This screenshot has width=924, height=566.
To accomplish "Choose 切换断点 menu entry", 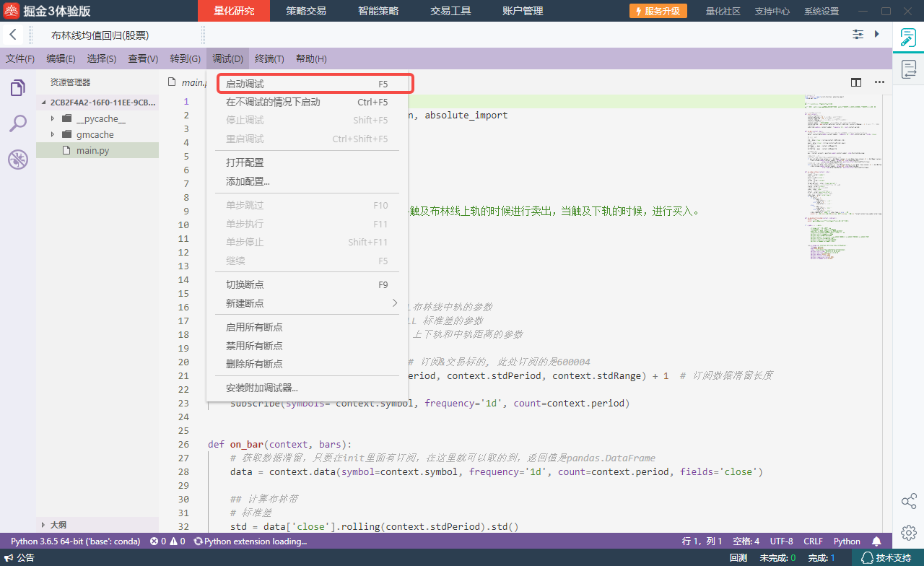I will tap(310, 284).
